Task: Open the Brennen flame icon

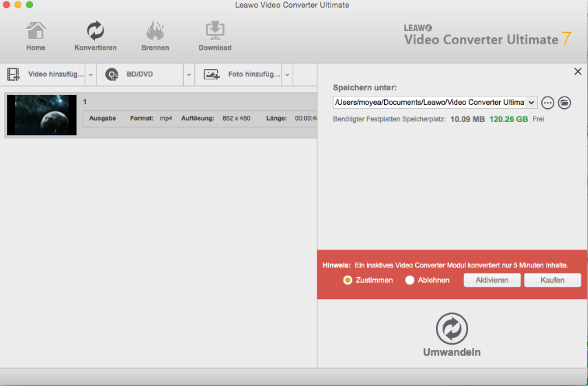Action: [155, 30]
